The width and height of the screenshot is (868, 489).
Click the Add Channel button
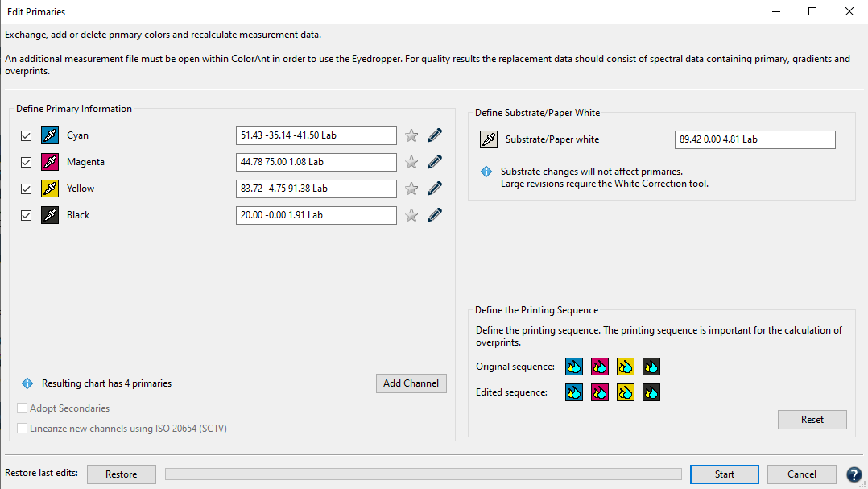click(x=411, y=383)
